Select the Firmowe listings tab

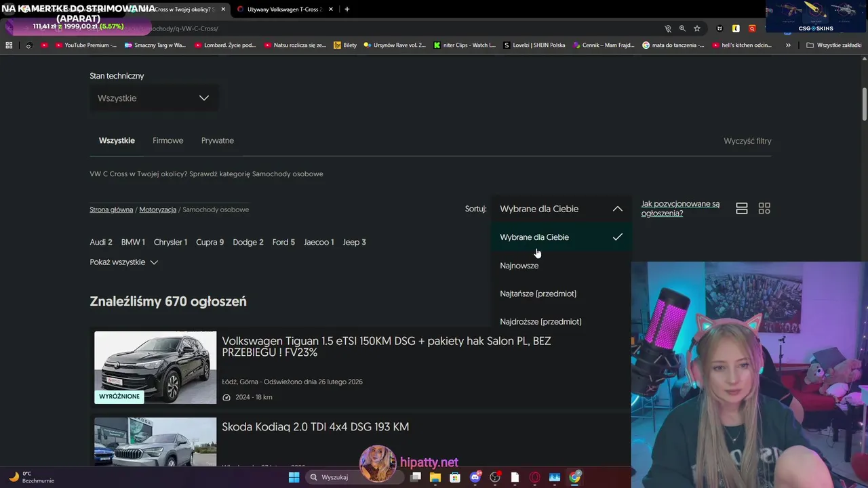pyautogui.click(x=168, y=141)
